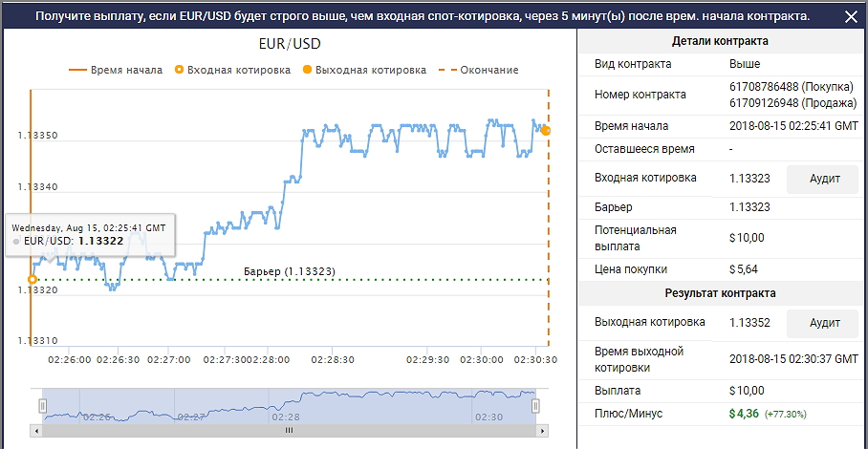Image resolution: width=868 pixels, height=449 pixels.
Task: Click the 02:26:00 time axis label
Action: 69,360
